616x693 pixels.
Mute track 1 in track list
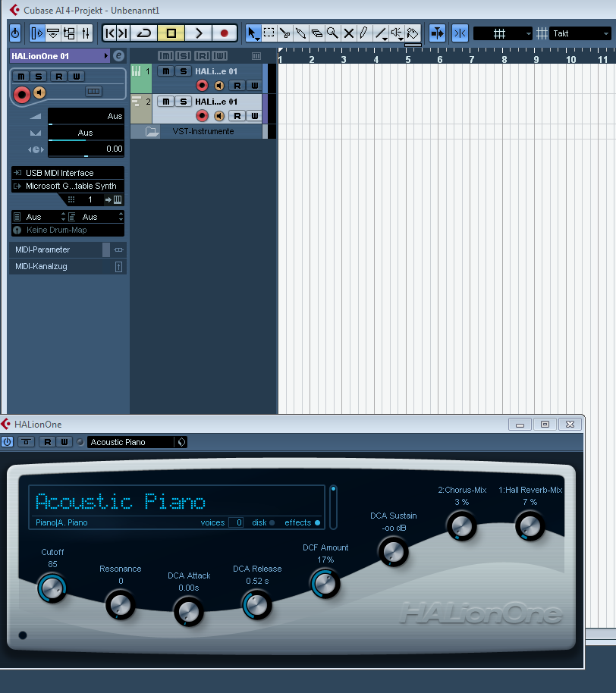[x=166, y=71]
